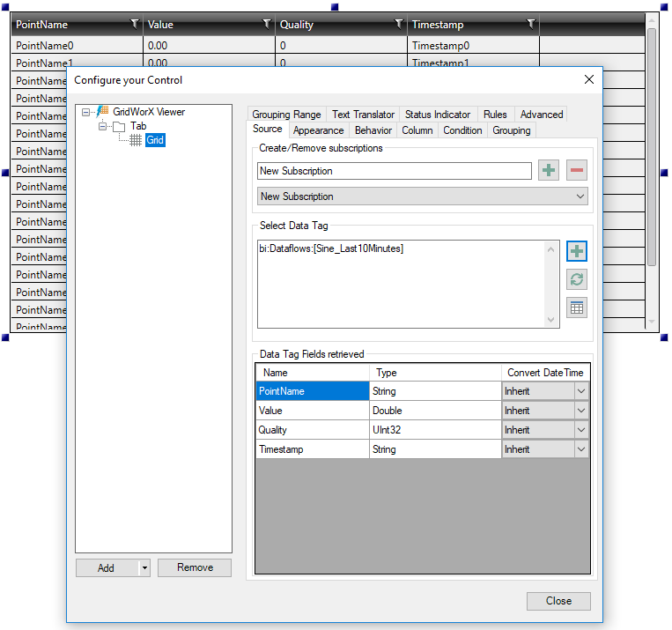Click the refresh data tag icon
672x630 pixels.
(577, 279)
